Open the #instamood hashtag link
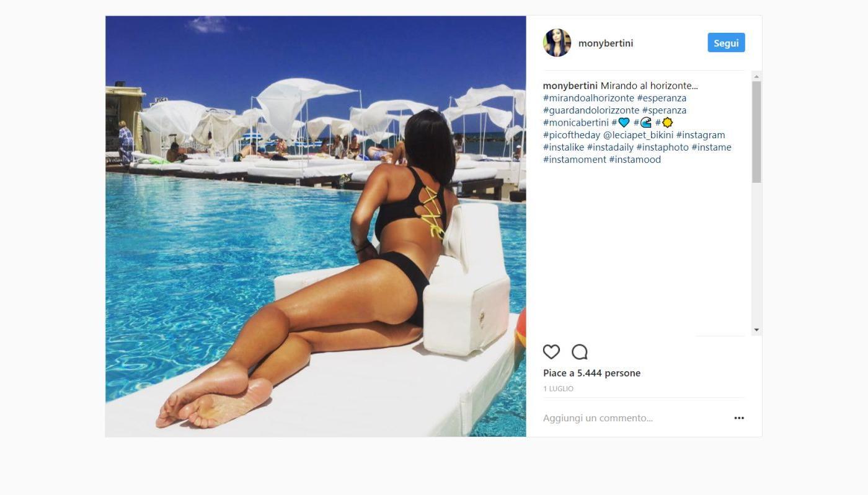868x495 pixels. point(635,160)
